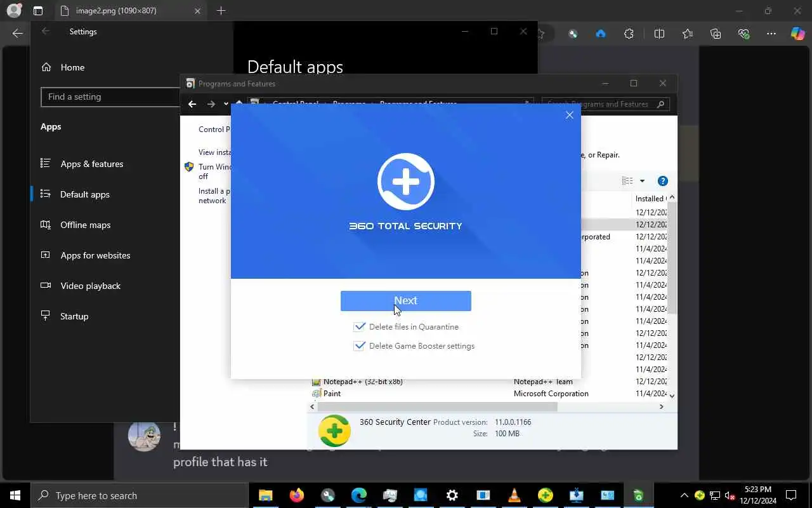Image resolution: width=812 pixels, height=508 pixels.
Task: Open 360 Total Security taskbar icon
Action: 545,495
